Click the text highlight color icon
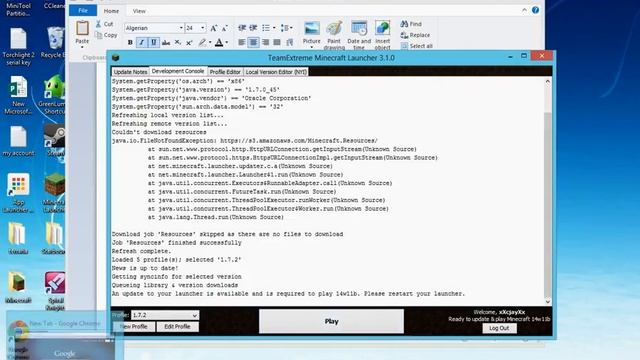This screenshot has width=640, height=360. point(202,42)
